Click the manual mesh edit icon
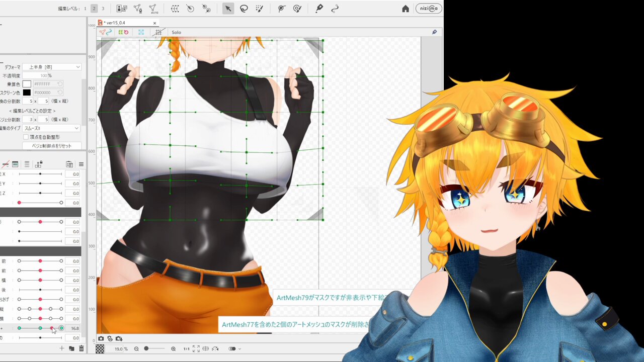 (137, 9)
